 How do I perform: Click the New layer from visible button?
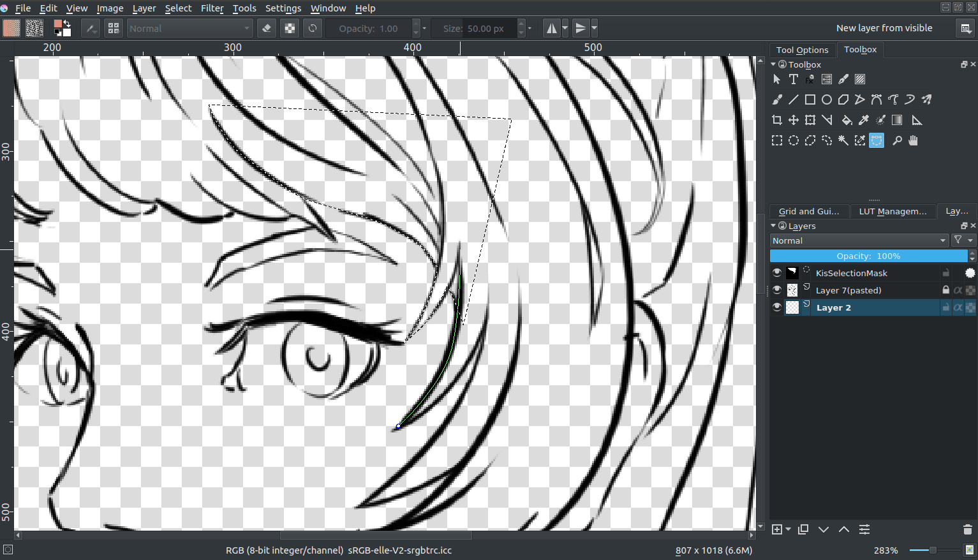tap(884, 28)
